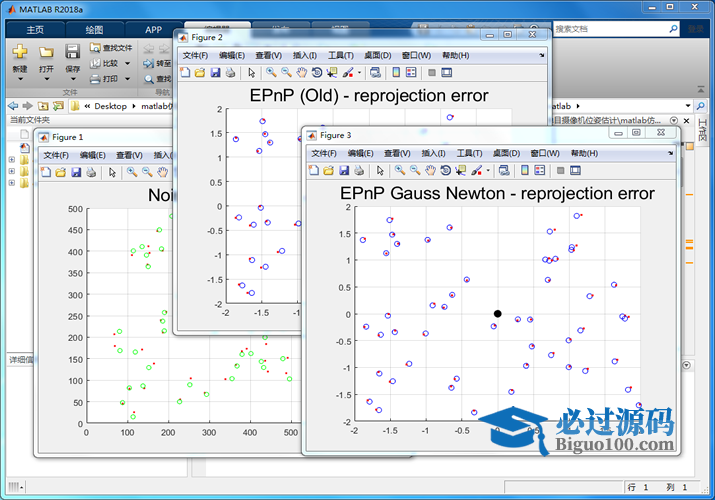
Task: Click browse for folder icon in address bar
Action: click(58, 106)
